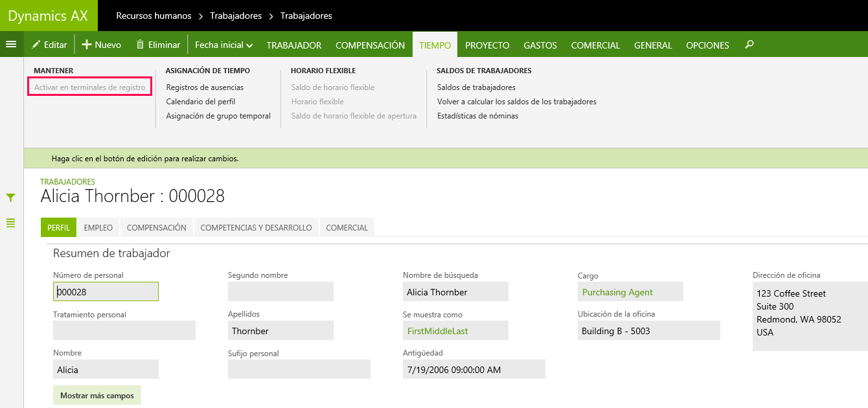The image size is (868, 408).
Task: Click Activar en terminales de registro
Action: pos(89,87)
